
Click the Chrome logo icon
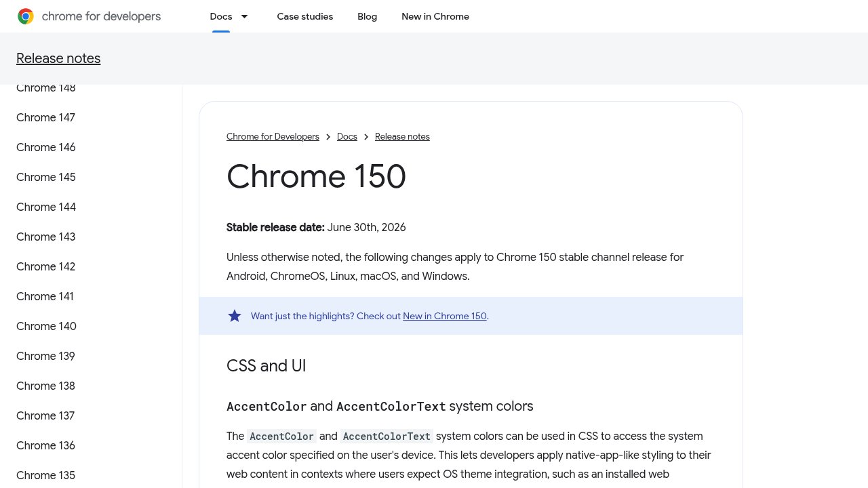(x=26, y=16)
